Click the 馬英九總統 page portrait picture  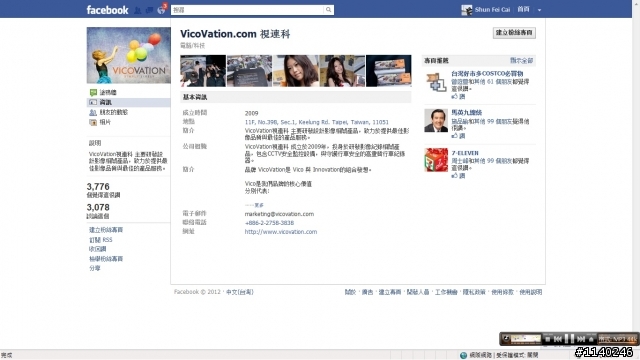click(x=436, y=121)
